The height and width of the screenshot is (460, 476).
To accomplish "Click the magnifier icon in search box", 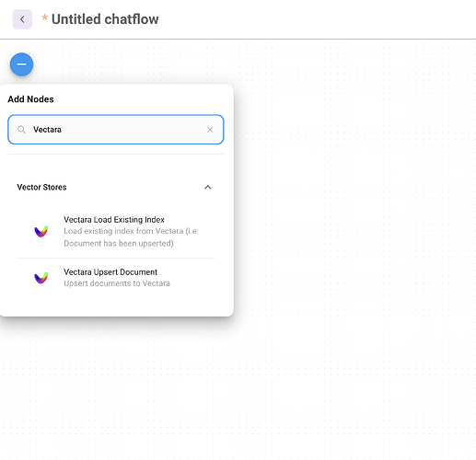I will tap(21, 130).
